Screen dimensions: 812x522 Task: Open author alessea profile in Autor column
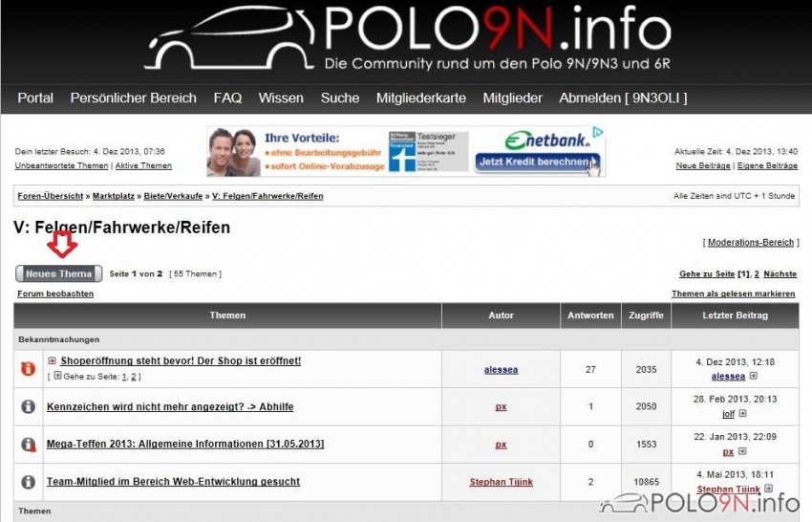pyautogui.click(x=501, y=370)
